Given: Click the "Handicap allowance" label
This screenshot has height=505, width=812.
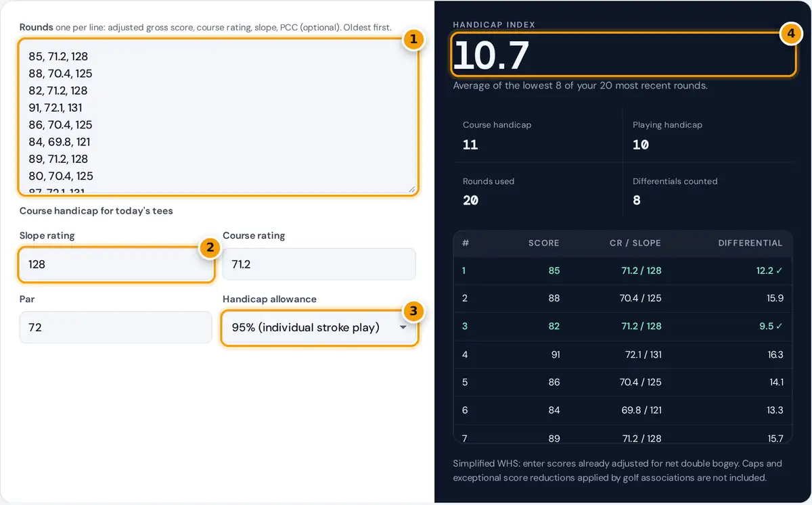Looking at the screenshot, I should coord(269,299).
